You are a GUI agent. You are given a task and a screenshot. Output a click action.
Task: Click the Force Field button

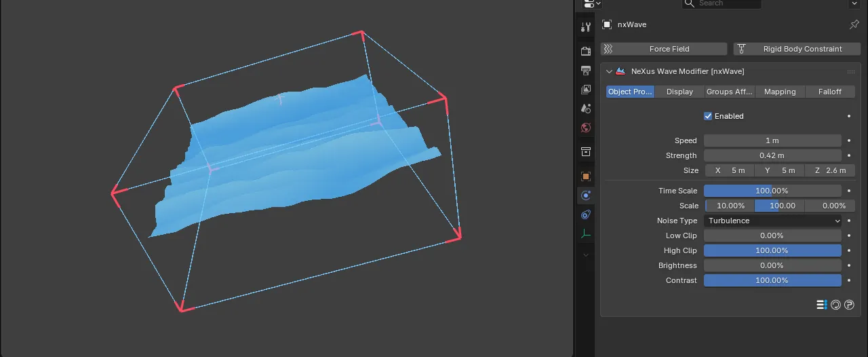pos(663,49)
